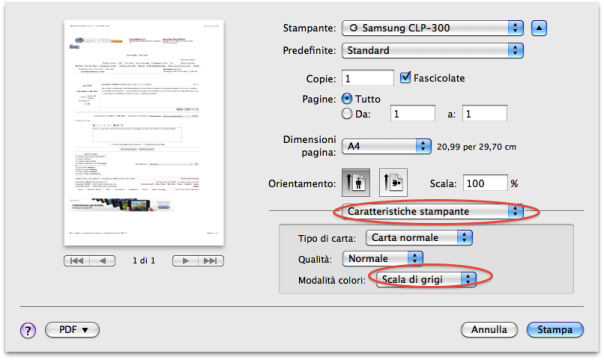This screenshot has width=604, height=360.
Task: Open the Predefinite presets dropdown
Action: pyautogui.click(x=433, y=50)
